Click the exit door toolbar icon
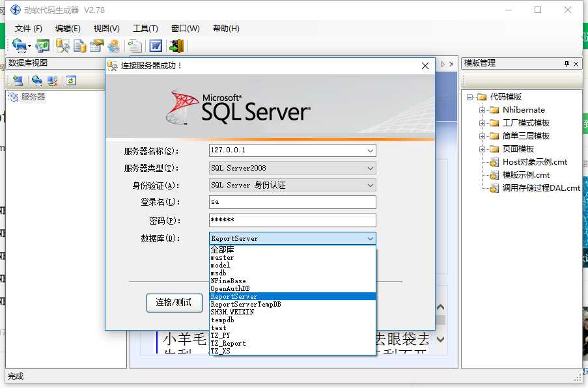Image resolution: width=588 pixels, height=388 pixels. (176, 46)
